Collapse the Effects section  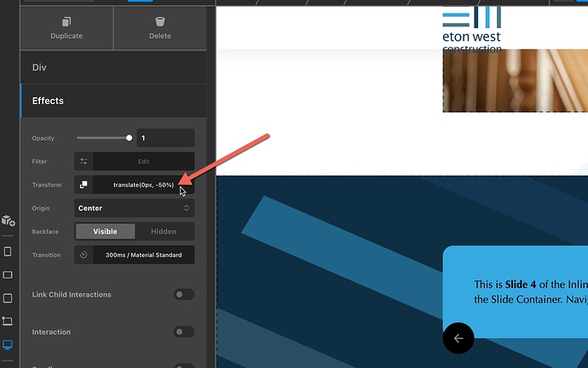113,101
